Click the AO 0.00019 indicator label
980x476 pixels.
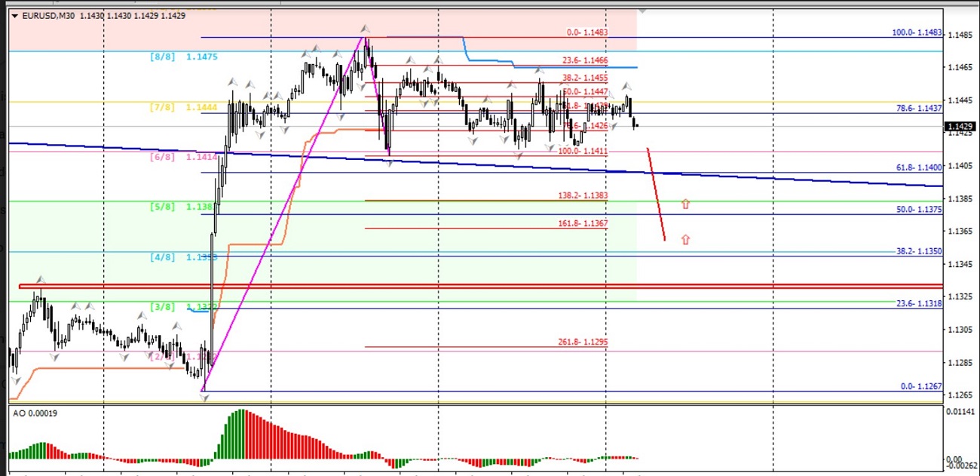click(x=35, y=412)
